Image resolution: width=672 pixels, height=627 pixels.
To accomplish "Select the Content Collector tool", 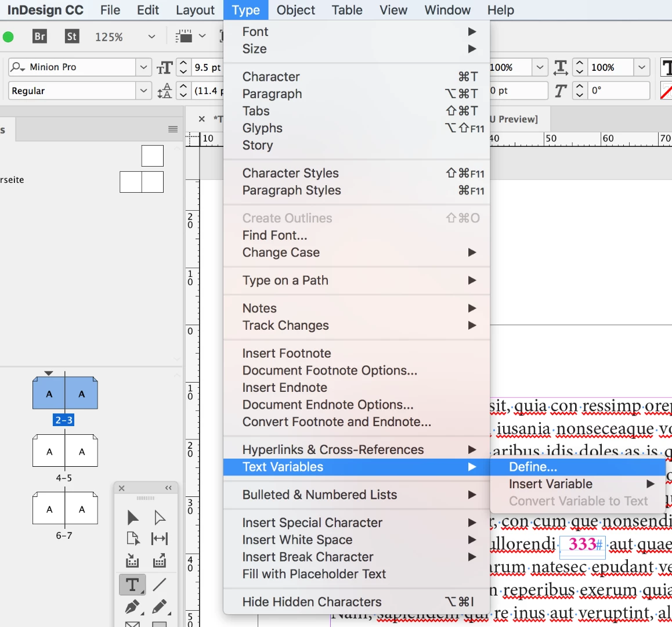I will click(132, 560).
